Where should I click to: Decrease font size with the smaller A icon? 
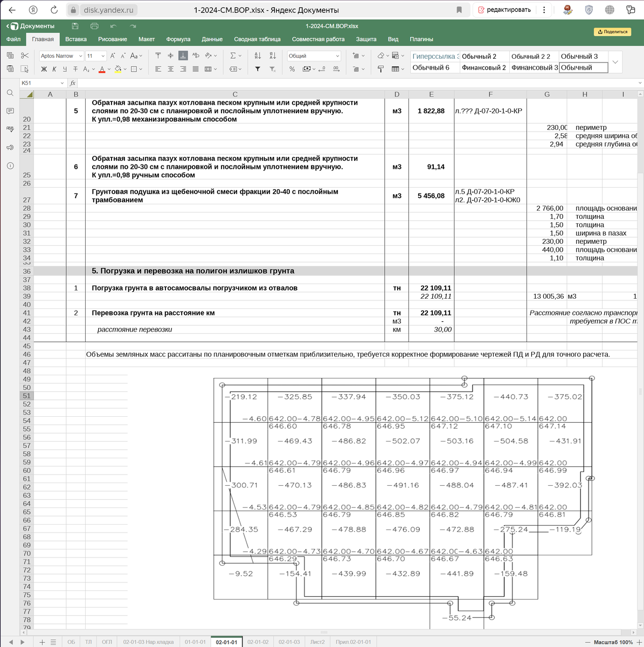(x=123, y=56)
